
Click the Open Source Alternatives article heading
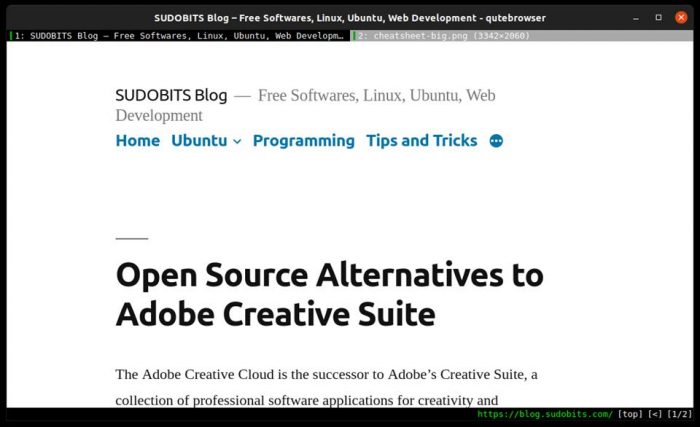tap(329, 294)
